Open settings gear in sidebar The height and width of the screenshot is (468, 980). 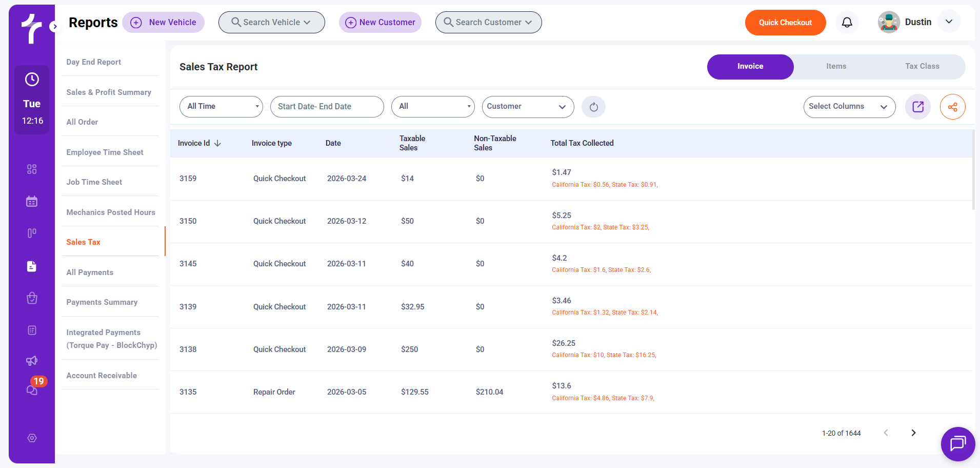tap(32, 438)
